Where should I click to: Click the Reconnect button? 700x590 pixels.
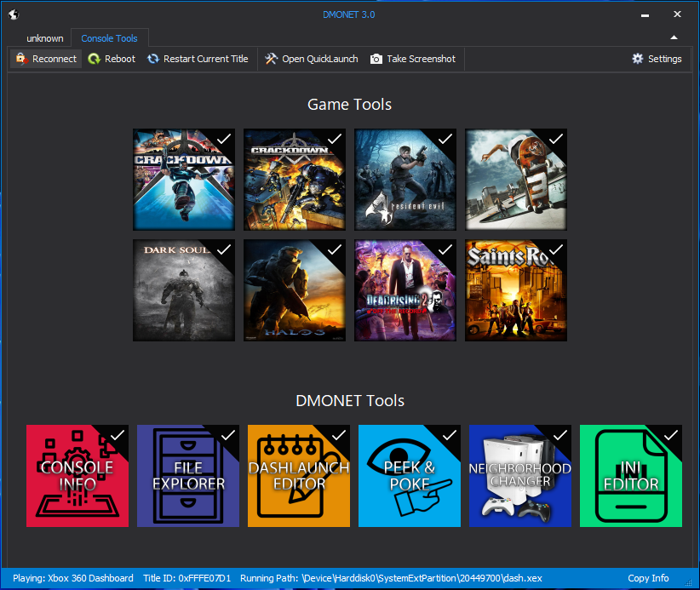tap(45, 59)
